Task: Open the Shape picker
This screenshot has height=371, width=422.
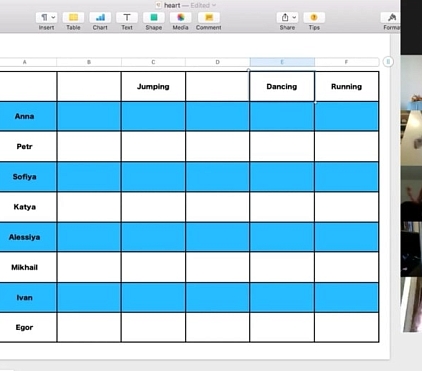Action: pos(154,17)
